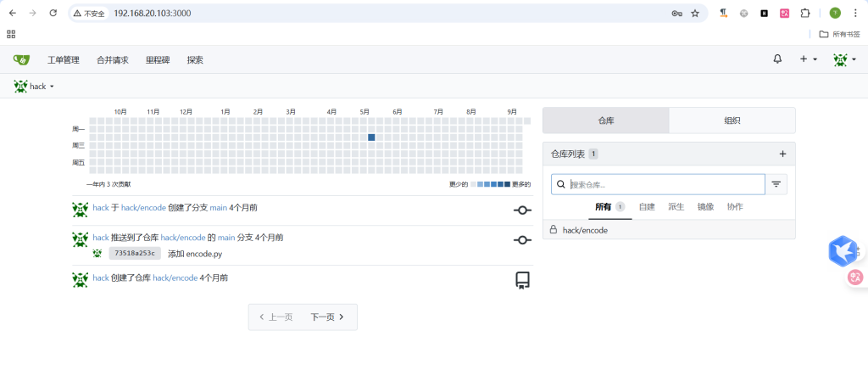Open the hack/encode repository in the list

[585, 230]
